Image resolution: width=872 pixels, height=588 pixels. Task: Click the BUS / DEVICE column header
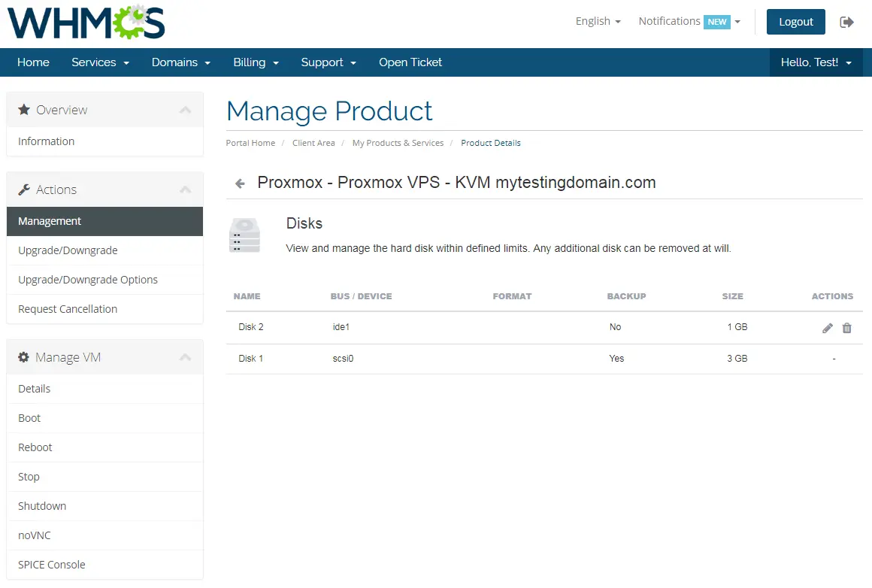pyautogui.click(x=361, y=296)
